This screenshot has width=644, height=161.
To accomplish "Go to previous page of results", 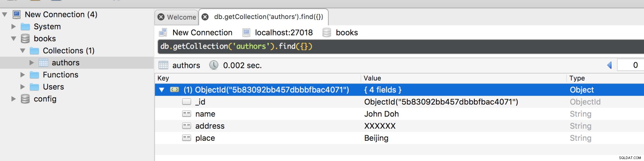I will coord(609,65).
